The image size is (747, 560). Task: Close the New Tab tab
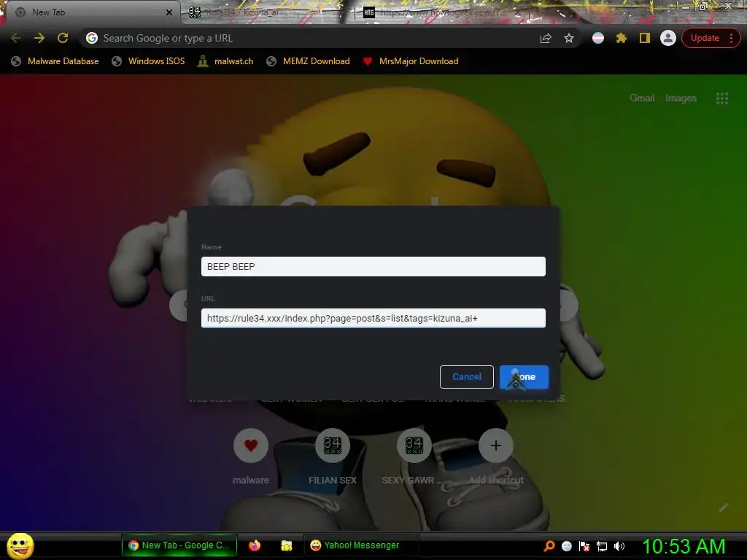pos(169,12)
